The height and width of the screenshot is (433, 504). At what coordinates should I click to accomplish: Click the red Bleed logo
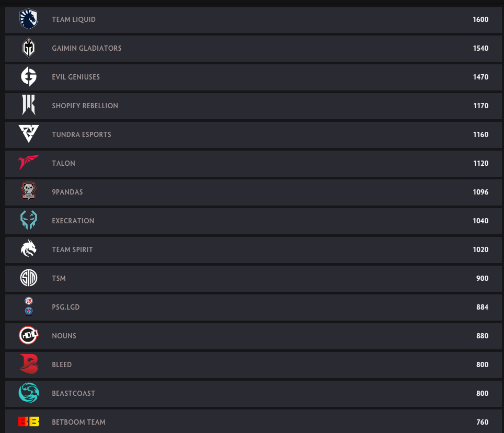tap(29, 364)
